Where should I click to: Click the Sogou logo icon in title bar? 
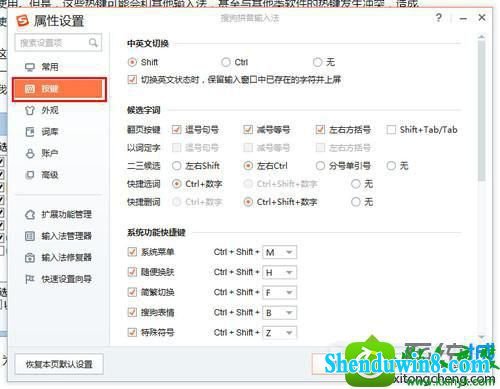[23, 21]
